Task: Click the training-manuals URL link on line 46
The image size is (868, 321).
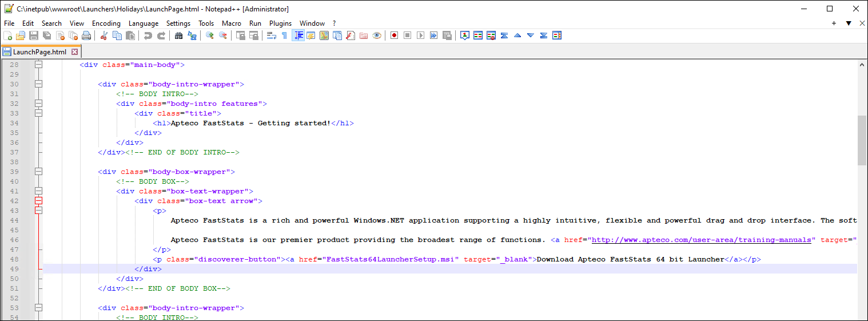Action: pos(701,240)
